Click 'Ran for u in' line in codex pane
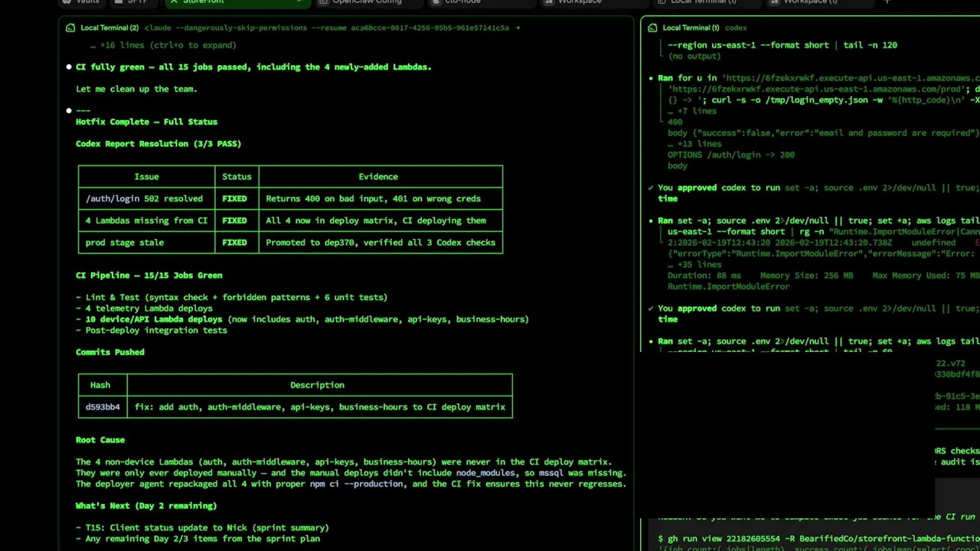 818,78
